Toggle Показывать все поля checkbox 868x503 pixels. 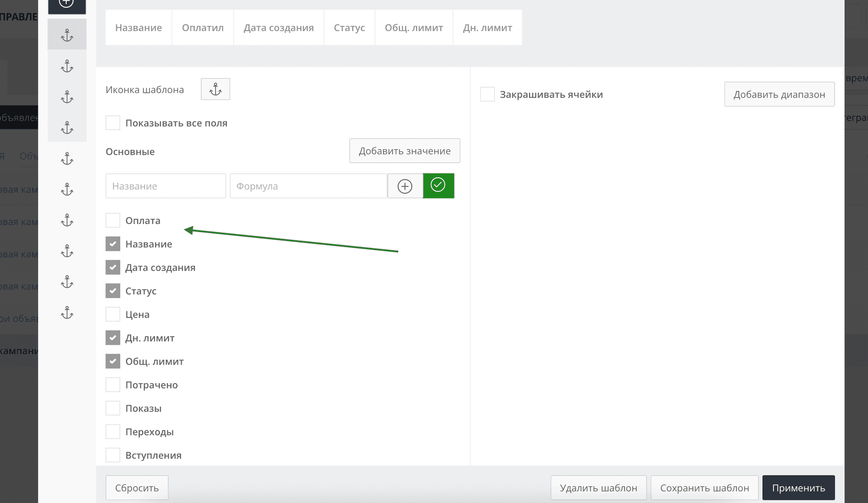(x=113, y=123)
